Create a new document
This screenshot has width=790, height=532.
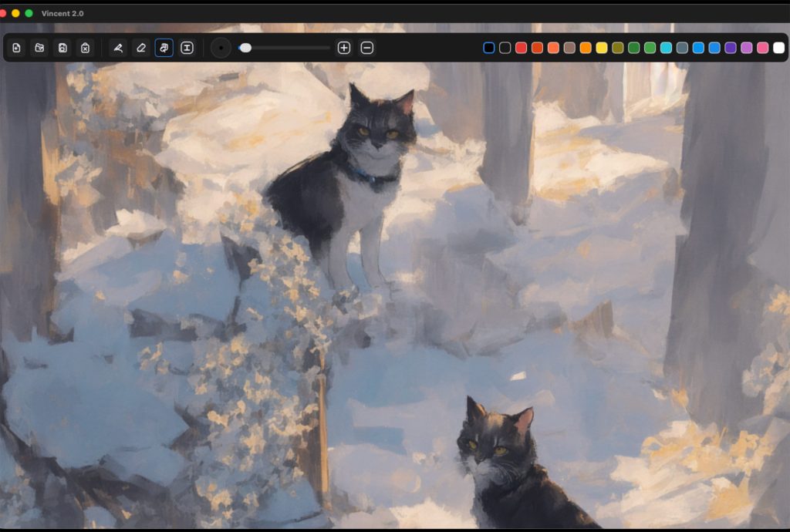coord(17,47)
